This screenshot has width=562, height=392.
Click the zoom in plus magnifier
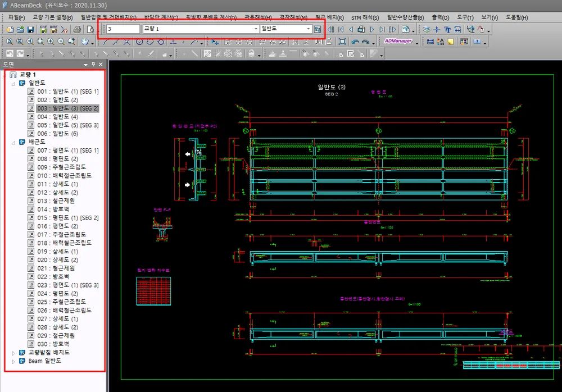click(x=51, y=42)
